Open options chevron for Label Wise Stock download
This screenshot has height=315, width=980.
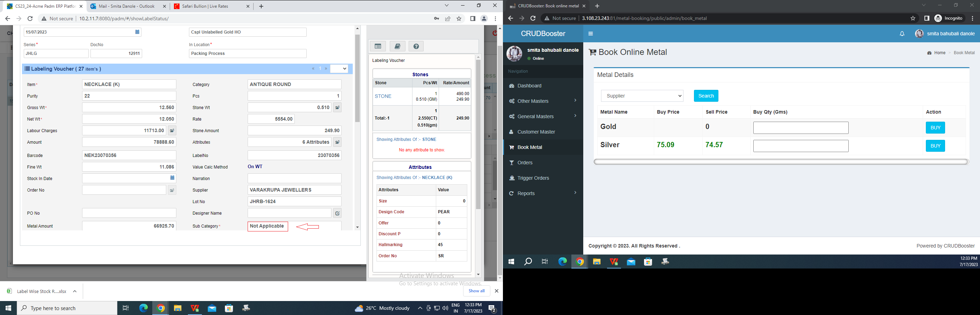point(75,291)
